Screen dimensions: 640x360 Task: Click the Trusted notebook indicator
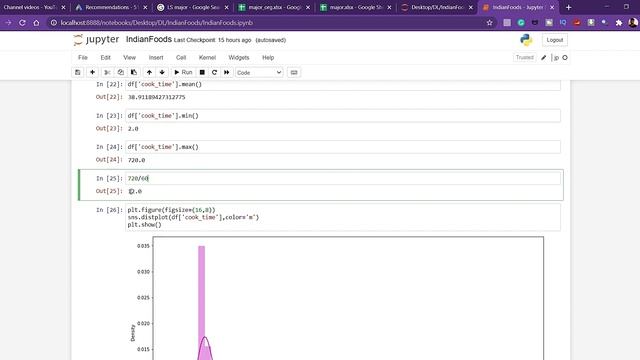(x=524, y=58)
